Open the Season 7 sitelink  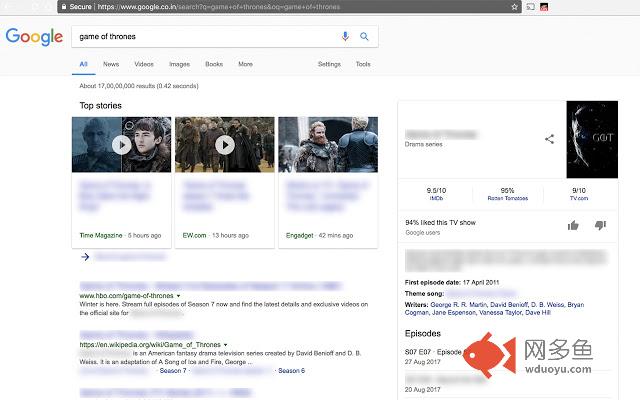point(173,371)
